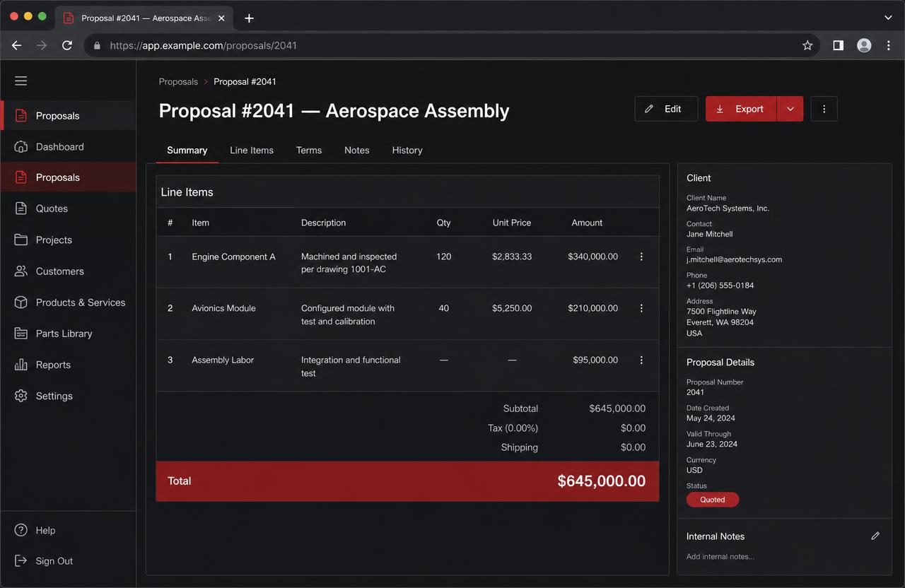Click the Dashboard sidebar icon
Screen dimensions: 905x588
(x=21, y=146)
